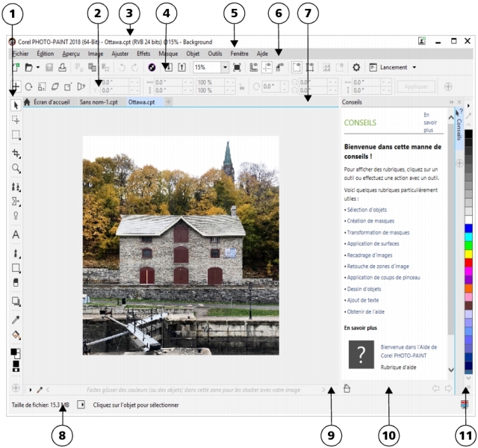Expand the Lancement launcher dropdown
This screenshot has width=478, height=448.
415,67
